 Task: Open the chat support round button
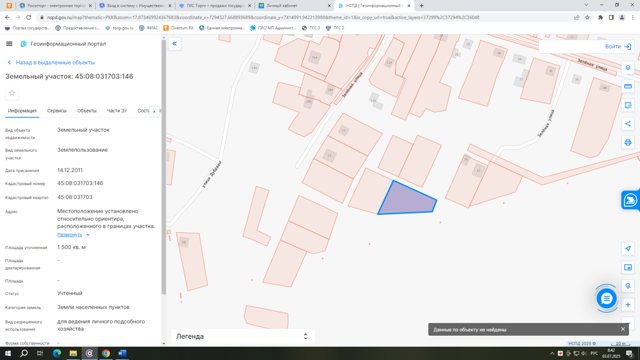pos(607,298)
